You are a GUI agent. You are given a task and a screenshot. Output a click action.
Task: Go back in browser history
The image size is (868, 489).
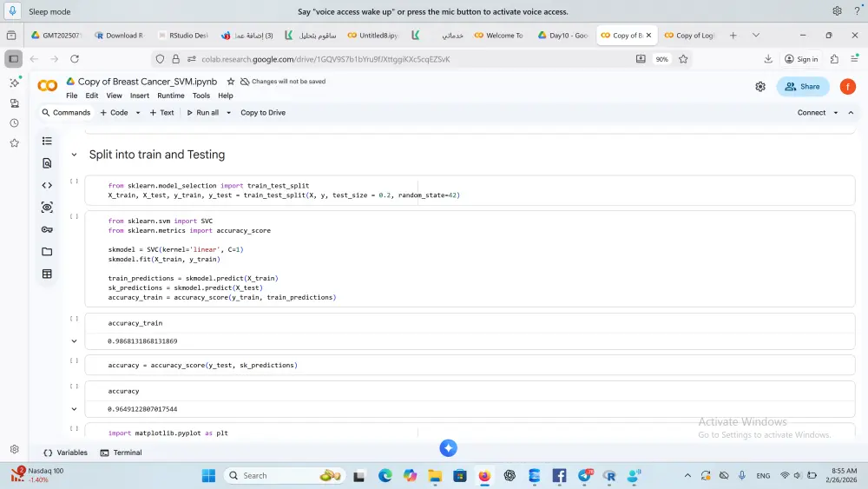tap(35, 59)
